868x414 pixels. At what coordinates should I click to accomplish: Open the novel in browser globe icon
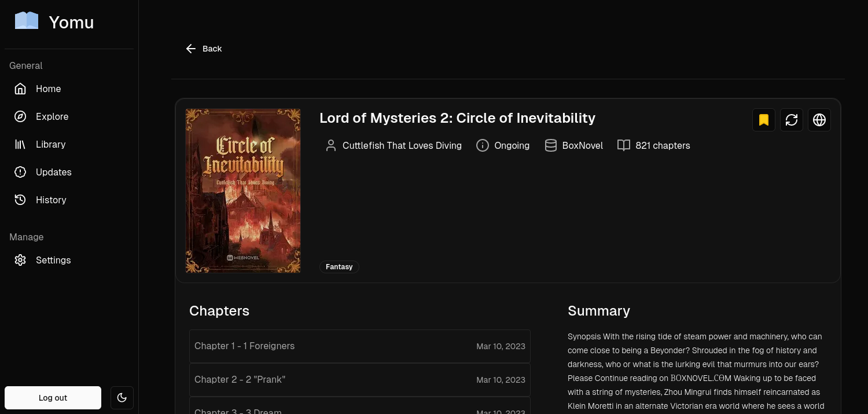point(819,120)
